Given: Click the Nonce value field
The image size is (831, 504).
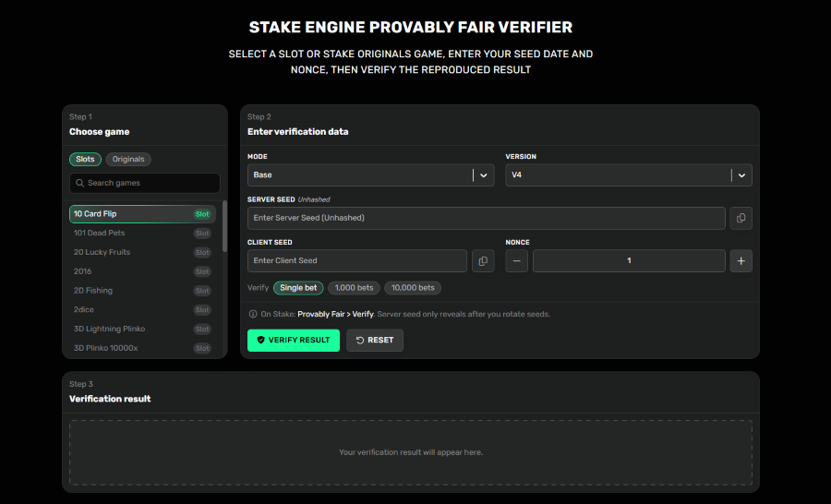Looking at the screenshot, I should [x=629, y=260].
